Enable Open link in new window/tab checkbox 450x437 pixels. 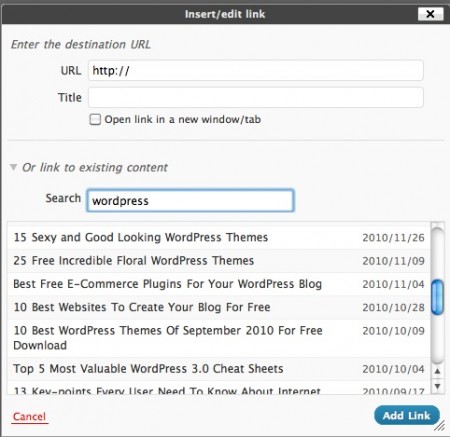pyautogui.click(x=95, y=119)
